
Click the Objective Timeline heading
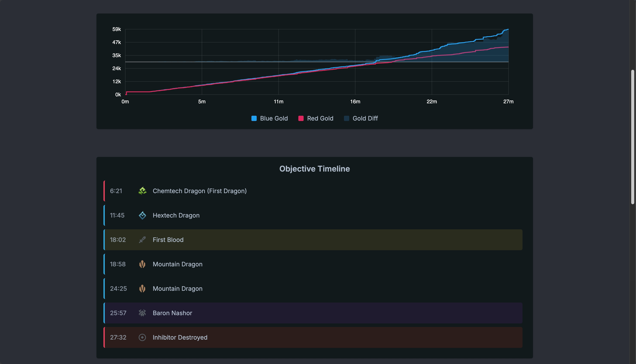pos(314,169)
